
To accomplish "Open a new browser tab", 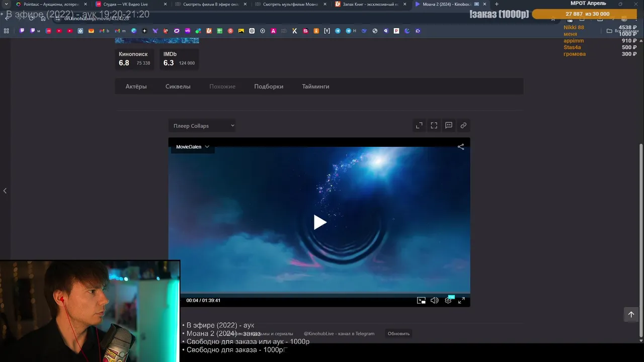I will (497, 4).
